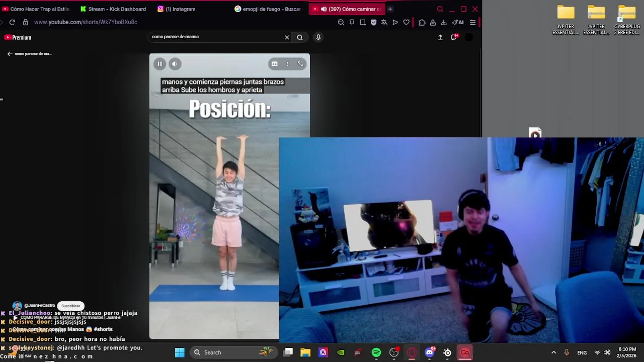Open browser extensions cube icon

(422, 22)
